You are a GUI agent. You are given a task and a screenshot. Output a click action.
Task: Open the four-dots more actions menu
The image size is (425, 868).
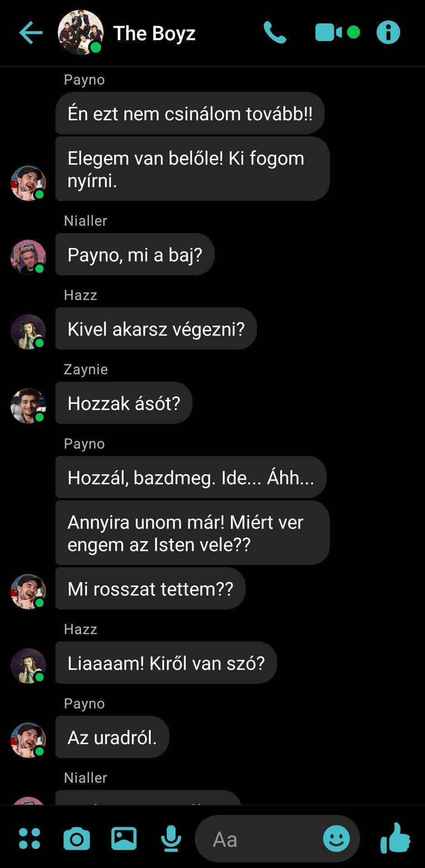point(29,839)
